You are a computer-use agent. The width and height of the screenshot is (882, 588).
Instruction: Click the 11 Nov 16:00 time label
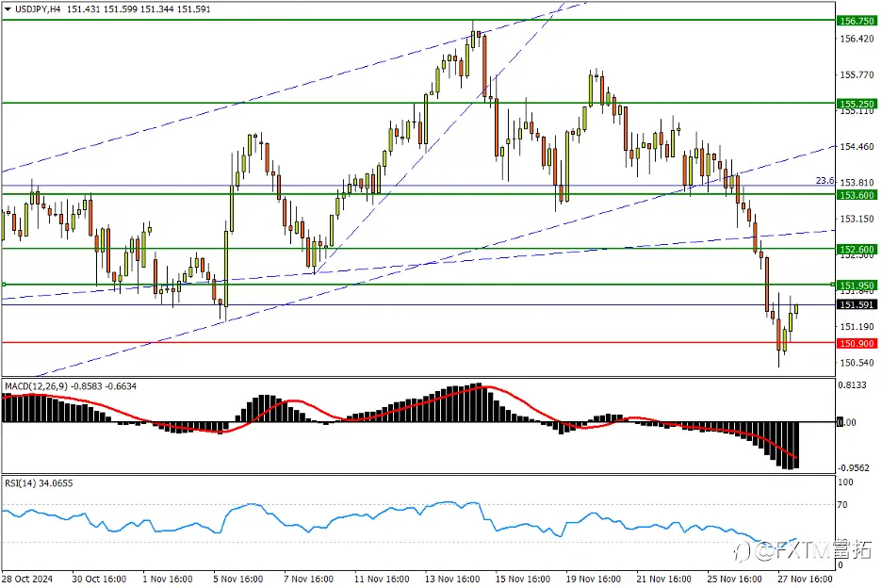(x=382, y=579)
